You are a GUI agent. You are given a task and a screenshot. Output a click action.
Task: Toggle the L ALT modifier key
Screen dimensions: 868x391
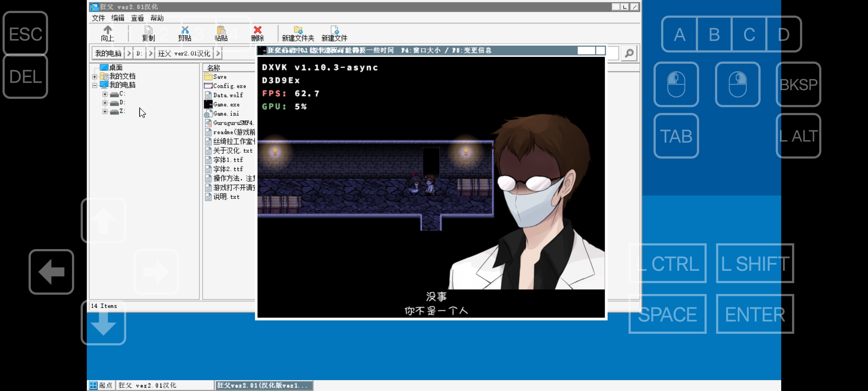[x=799, y=136]
